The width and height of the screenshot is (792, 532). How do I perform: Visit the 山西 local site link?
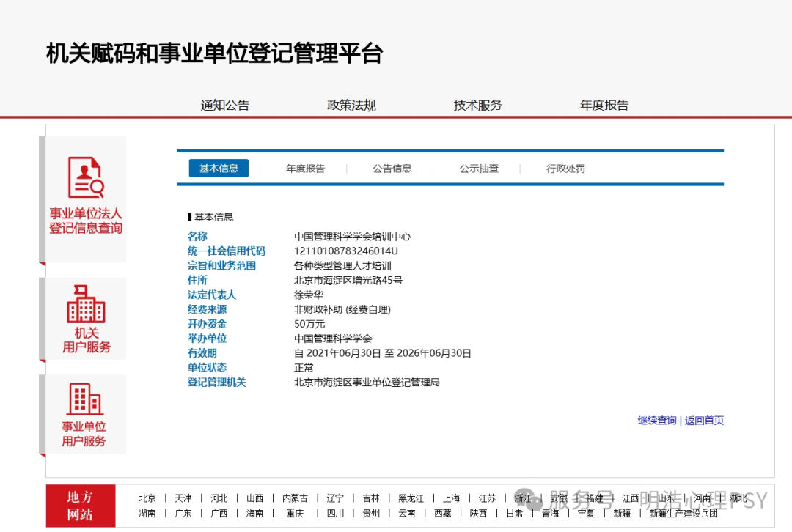(x=254, y=498)
